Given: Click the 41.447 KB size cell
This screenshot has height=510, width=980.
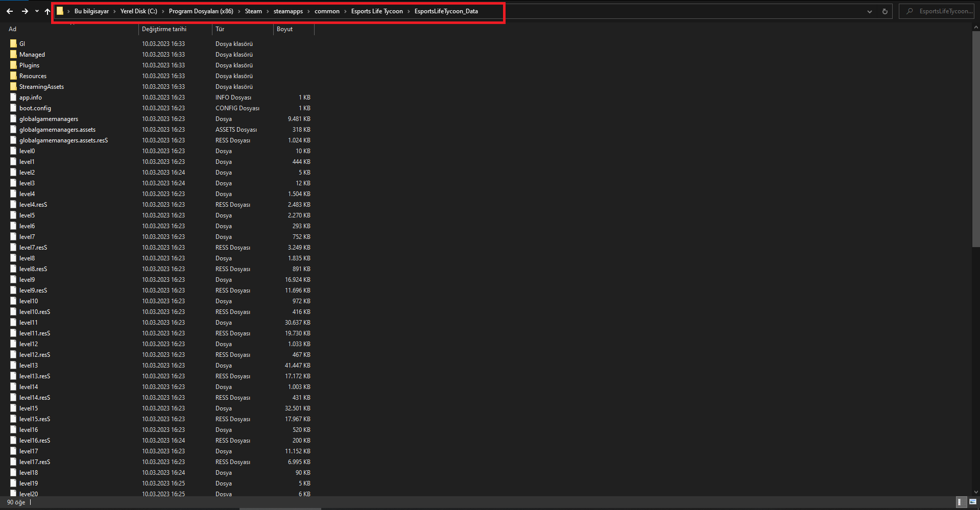Looking at the screenshot, I should pyautogui.click(x=298, y=365).
